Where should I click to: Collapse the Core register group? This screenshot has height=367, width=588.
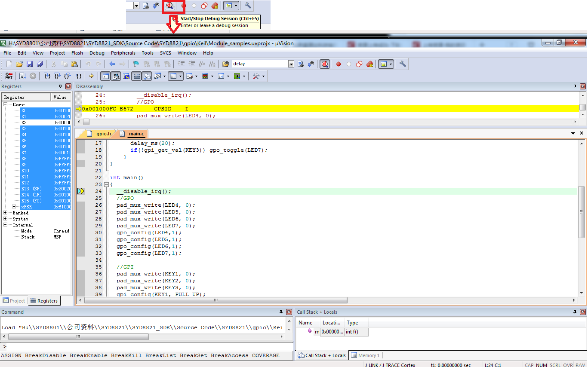6,104
